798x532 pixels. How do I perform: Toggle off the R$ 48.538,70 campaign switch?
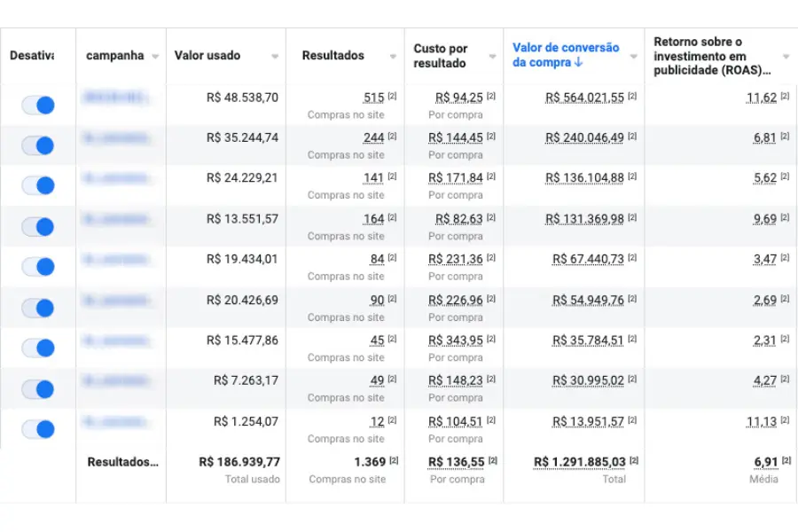38,105
